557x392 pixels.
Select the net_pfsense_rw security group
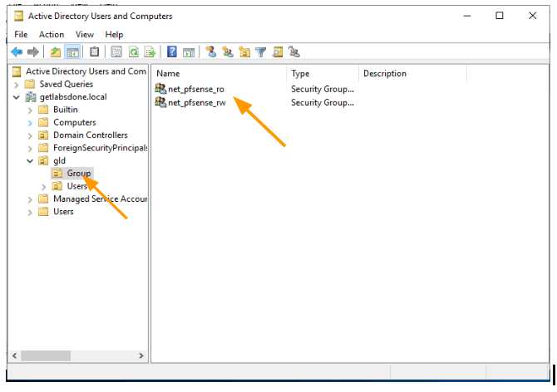click(197, 102)
